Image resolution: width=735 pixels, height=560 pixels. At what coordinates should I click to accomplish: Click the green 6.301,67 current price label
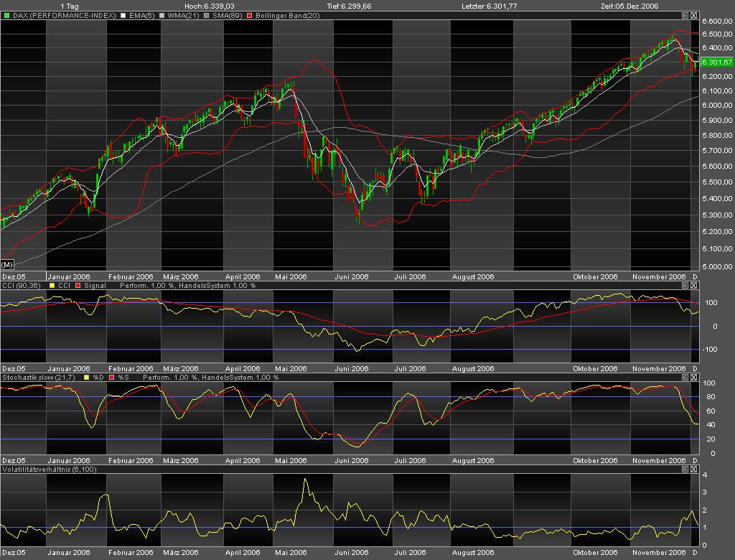coord(716,62)
